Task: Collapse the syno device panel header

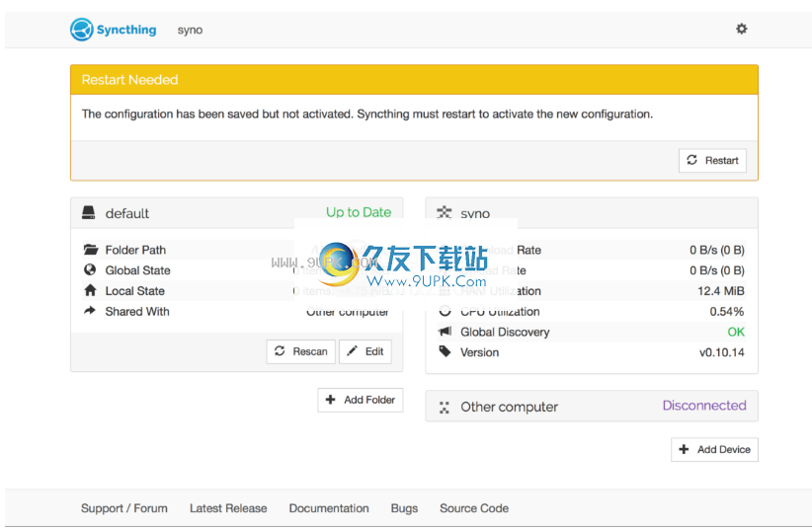Action: 592,213
